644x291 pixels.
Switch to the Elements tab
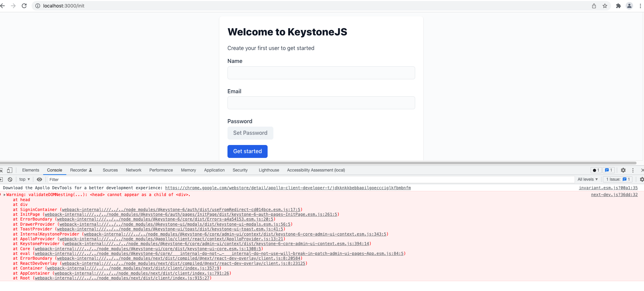[x=31, y=170]
